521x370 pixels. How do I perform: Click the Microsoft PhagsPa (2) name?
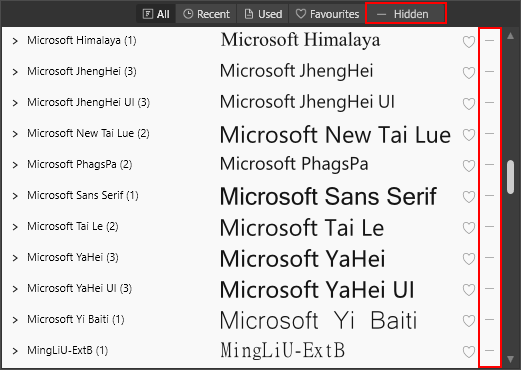click(x=79, y=164)
